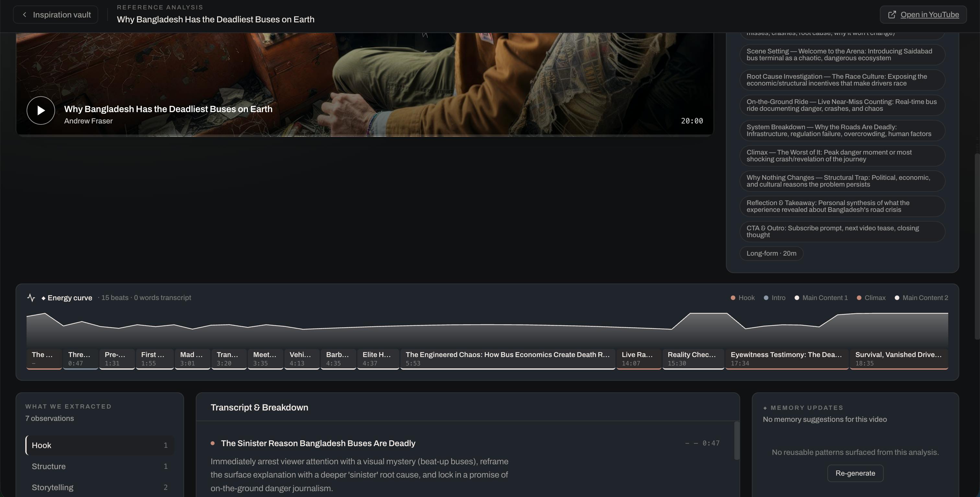The width and height of the screenshot is (980, 497).
Task: Click the Transcript & Breakdown heading
Action: click(260, 408)
